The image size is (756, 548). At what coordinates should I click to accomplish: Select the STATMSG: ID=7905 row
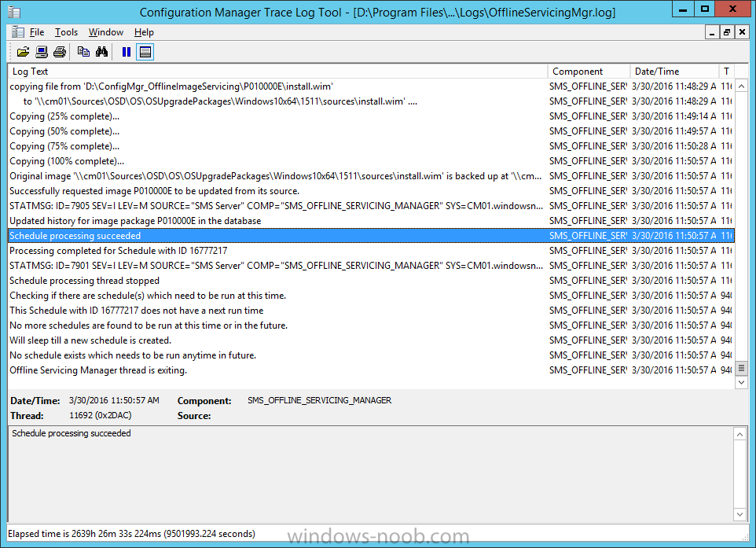coord(371,206)
